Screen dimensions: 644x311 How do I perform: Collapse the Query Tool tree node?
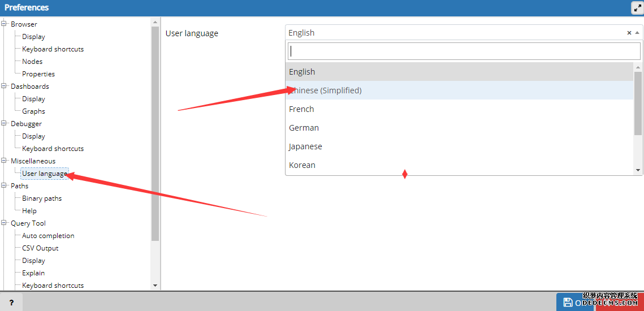(x=5, y=223)
